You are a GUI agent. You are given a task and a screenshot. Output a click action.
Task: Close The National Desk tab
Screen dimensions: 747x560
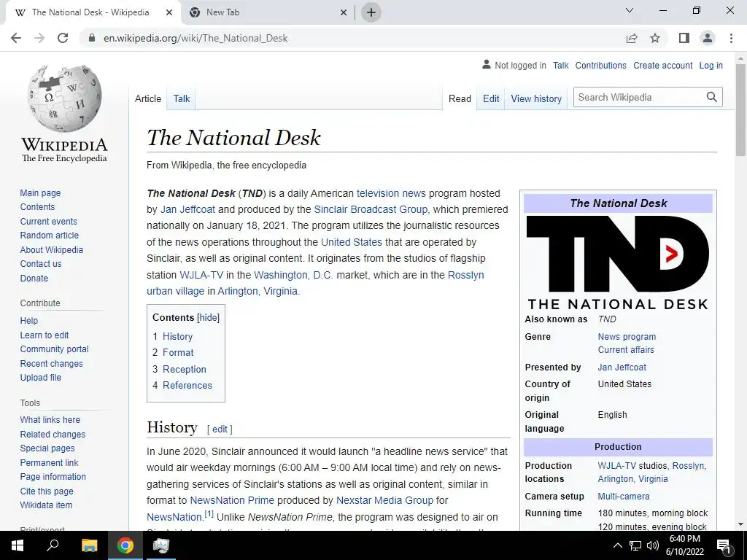(x=169, y=13)
